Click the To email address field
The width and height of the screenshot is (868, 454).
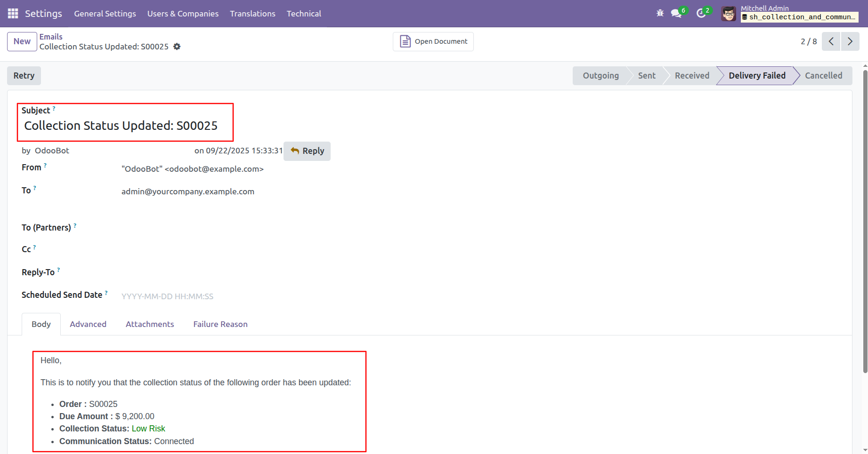pos(188,191)
